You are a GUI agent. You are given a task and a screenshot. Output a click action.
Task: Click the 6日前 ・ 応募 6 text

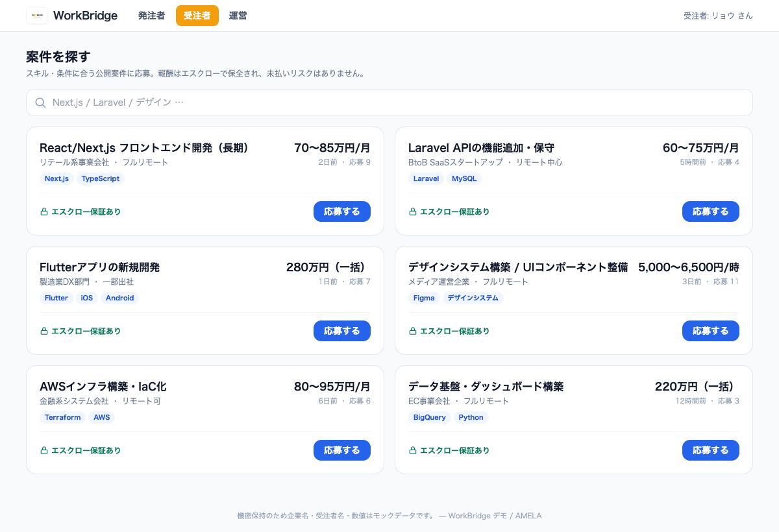[344, 401]
